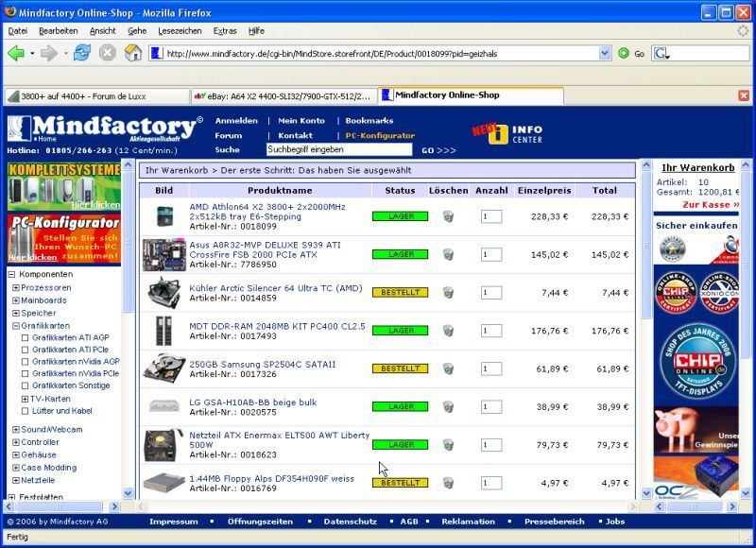Screen dimensions: 756x548
Task: Click the Stop loading icon
Action: [x=108, y=53]
